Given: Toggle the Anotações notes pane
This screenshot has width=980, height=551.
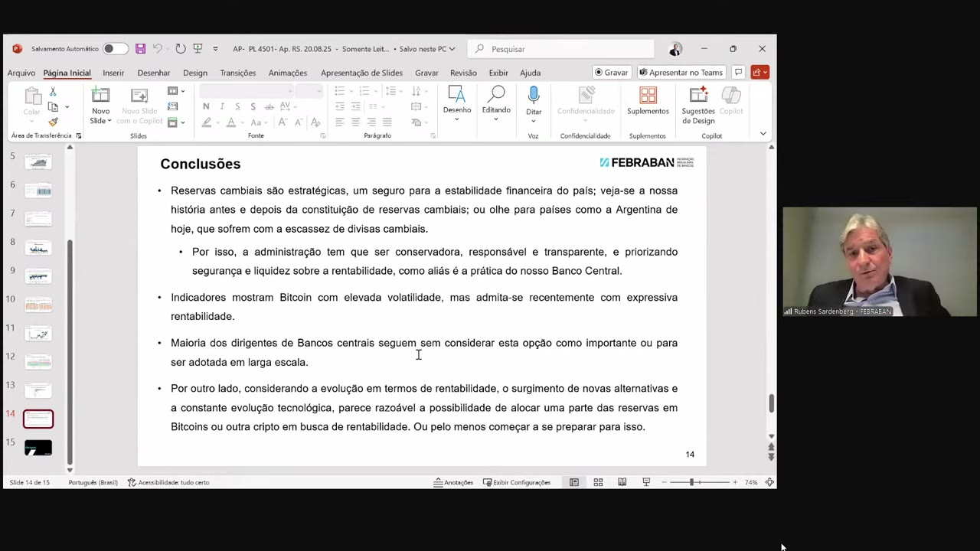Looking at the screenshot, I should (x=453, y=482).
